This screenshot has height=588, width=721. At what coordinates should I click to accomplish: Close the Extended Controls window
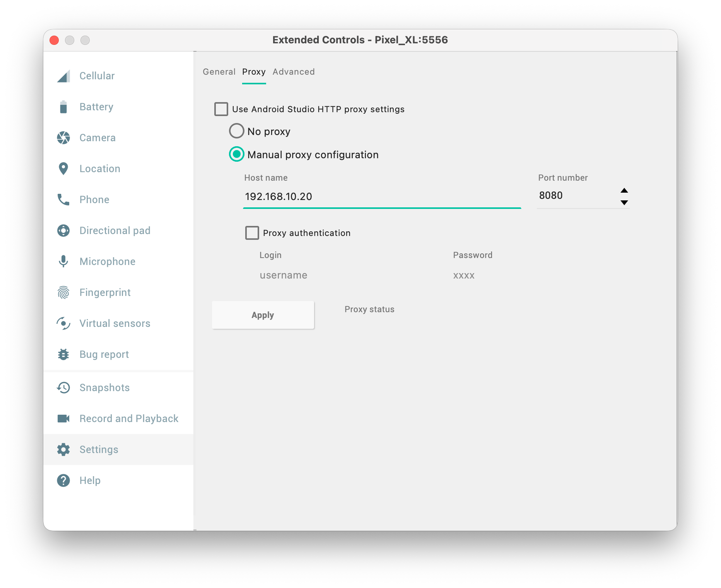coord(54,40)
